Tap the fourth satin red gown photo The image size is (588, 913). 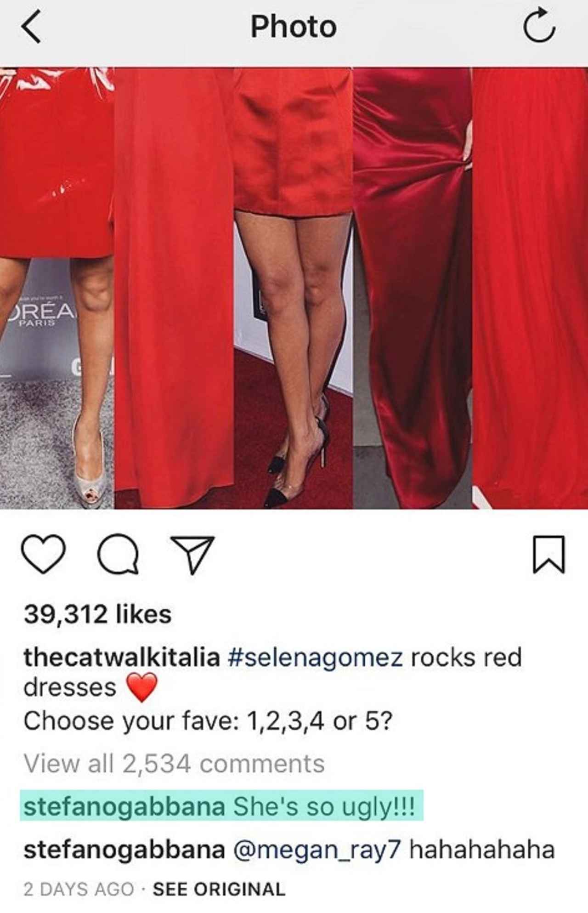click(413, 289)
